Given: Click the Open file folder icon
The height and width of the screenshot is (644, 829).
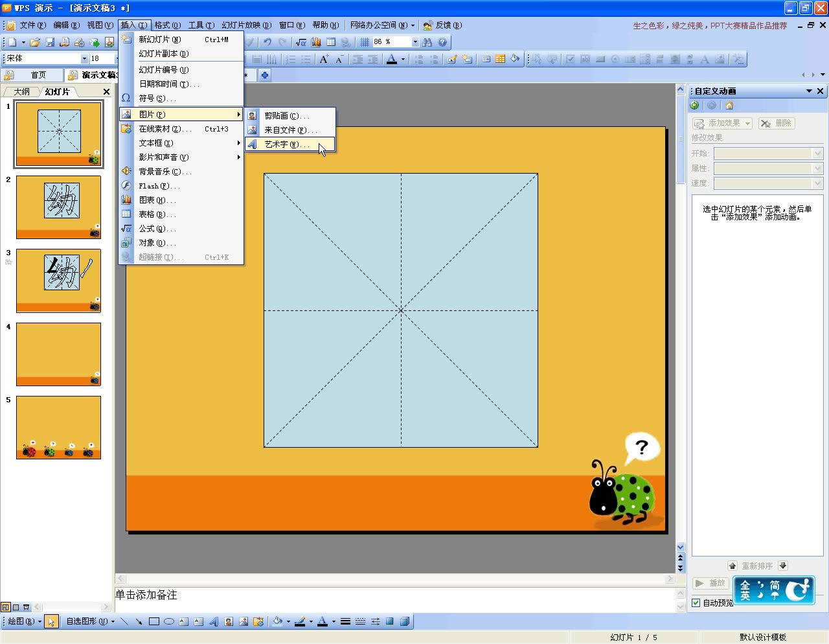Looking at the screenshot, I should [x=35, y=42].
